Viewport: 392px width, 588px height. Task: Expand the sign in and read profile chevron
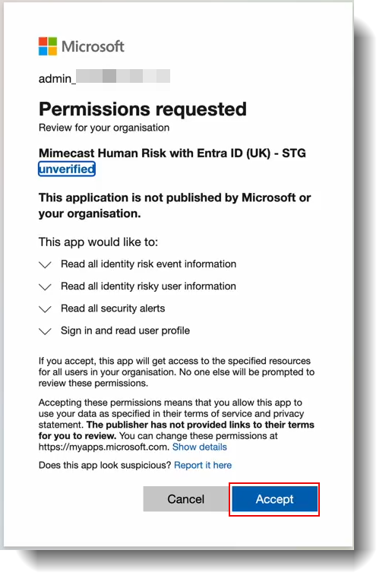pyautogui.click(x=45, y=331)
